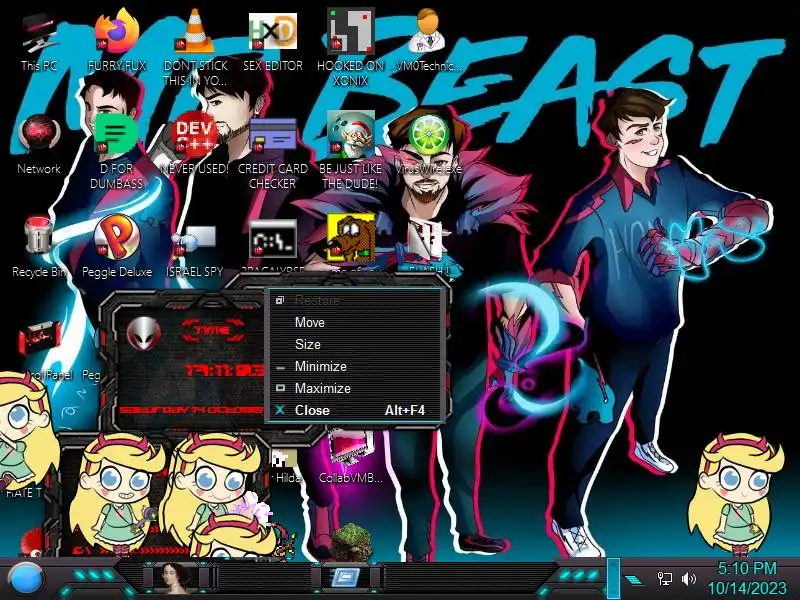Click Close Alt+F4 menu entry

click(355, 410)
